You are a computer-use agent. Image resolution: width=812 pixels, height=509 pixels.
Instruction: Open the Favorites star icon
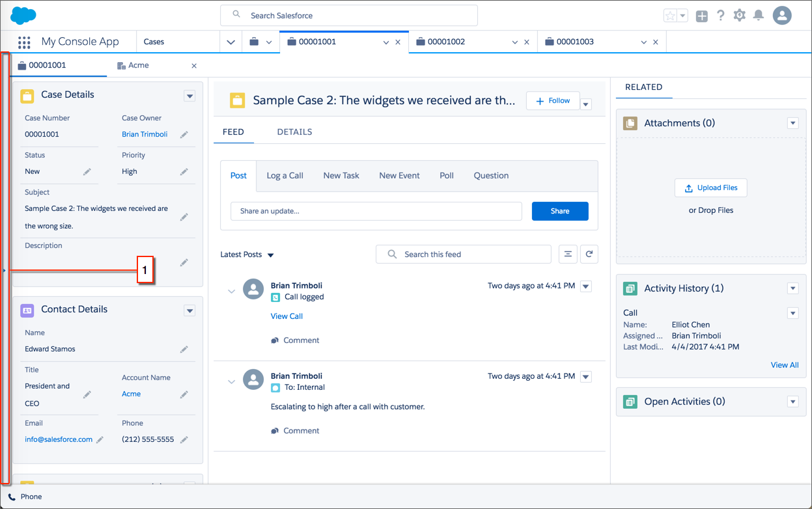pyautogui.click(x=670, y=16)
